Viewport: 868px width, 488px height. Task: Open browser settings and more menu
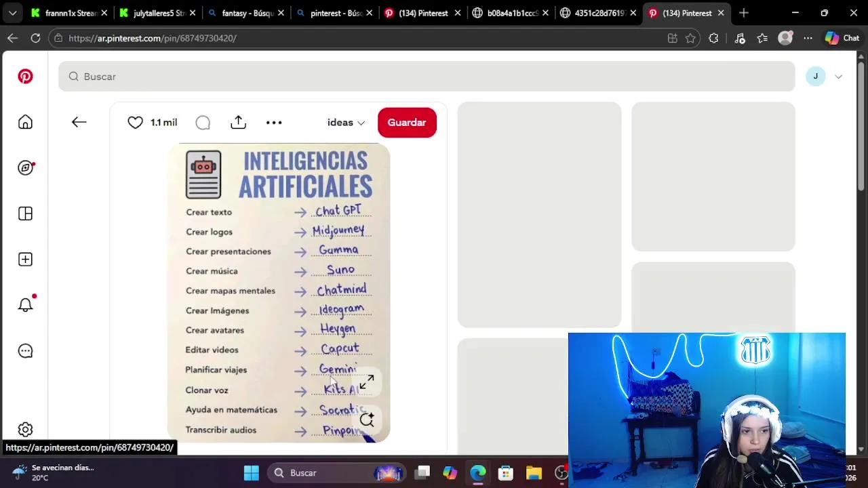click(808, 39)
